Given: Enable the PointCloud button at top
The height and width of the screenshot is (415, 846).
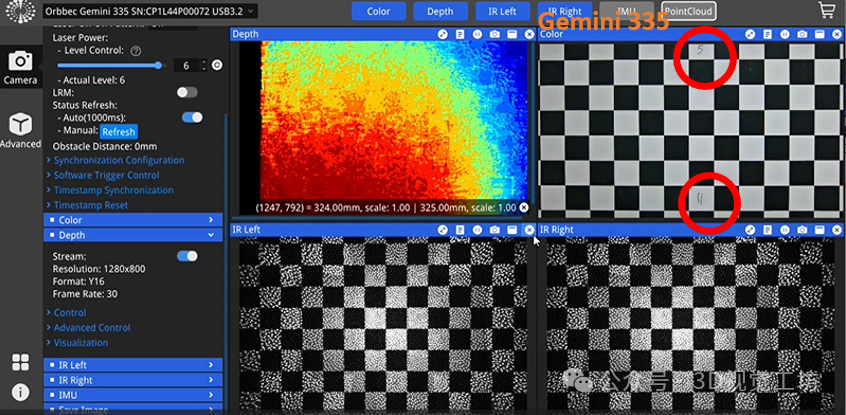Looking at the screenshot, I should click(689, 11).
